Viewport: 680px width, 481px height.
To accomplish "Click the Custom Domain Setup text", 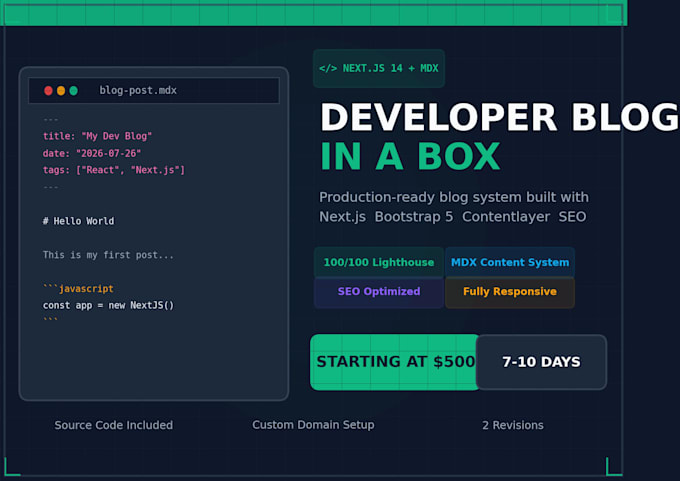I will click(313, 425).
